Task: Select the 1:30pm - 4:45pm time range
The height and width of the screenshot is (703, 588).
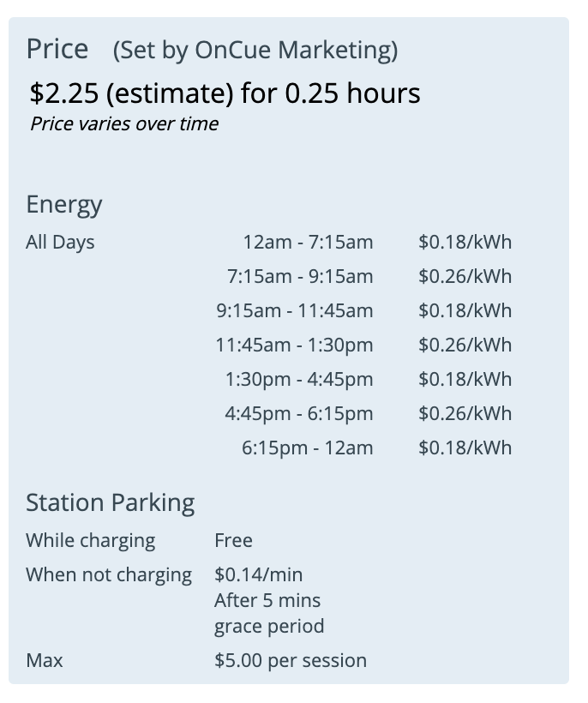Action: [299, 379]
